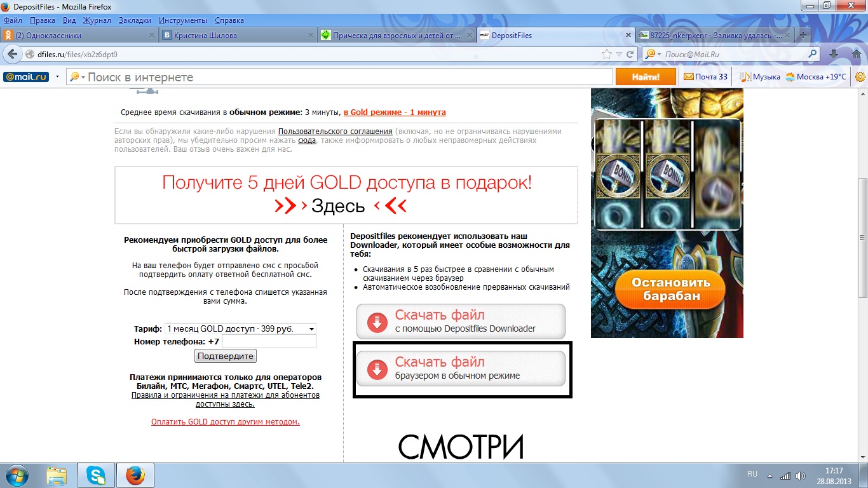The height and width of the screenshot is (488, 868).
Task: Close the Кристина Шилова tab
Action: (x=310, y=36)
